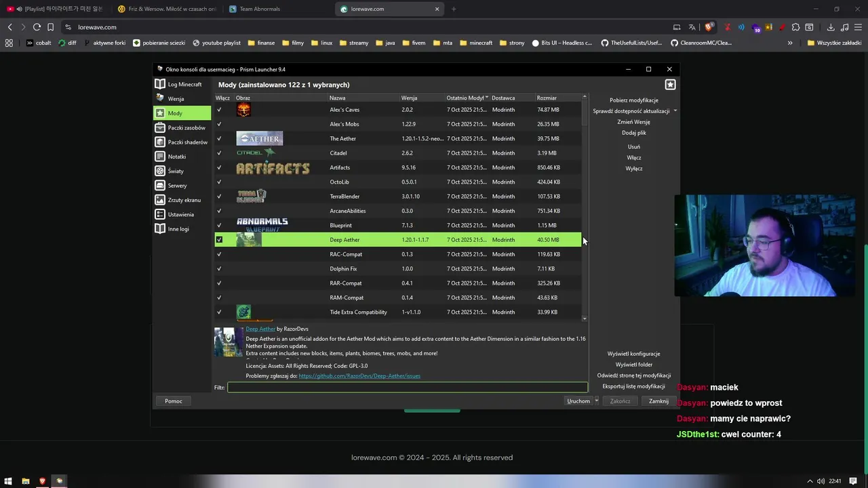Click the Zmień Wersje button
This screenshot has width=868, height=488.
tap(633, 122)
